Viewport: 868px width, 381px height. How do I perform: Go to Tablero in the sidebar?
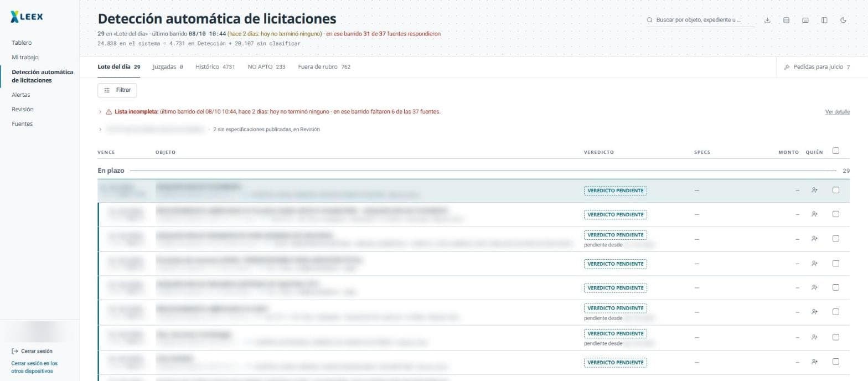click(22, 43)
